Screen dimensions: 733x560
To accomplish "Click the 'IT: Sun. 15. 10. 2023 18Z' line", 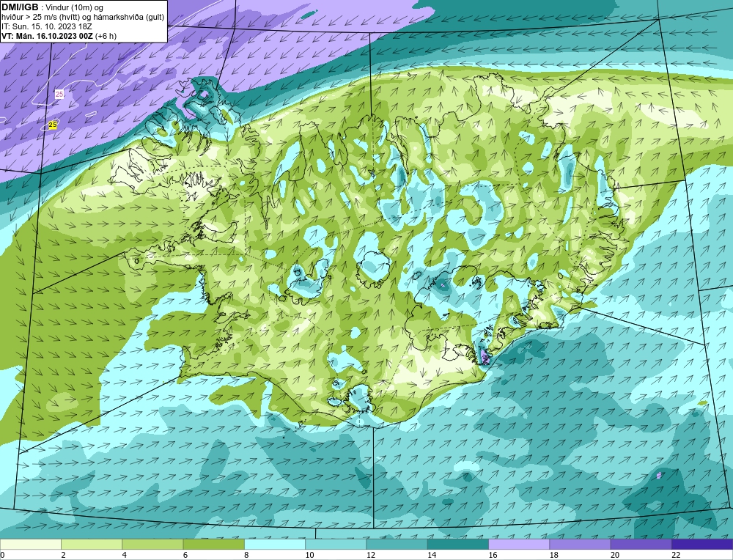I will click(x=47, y=26).
